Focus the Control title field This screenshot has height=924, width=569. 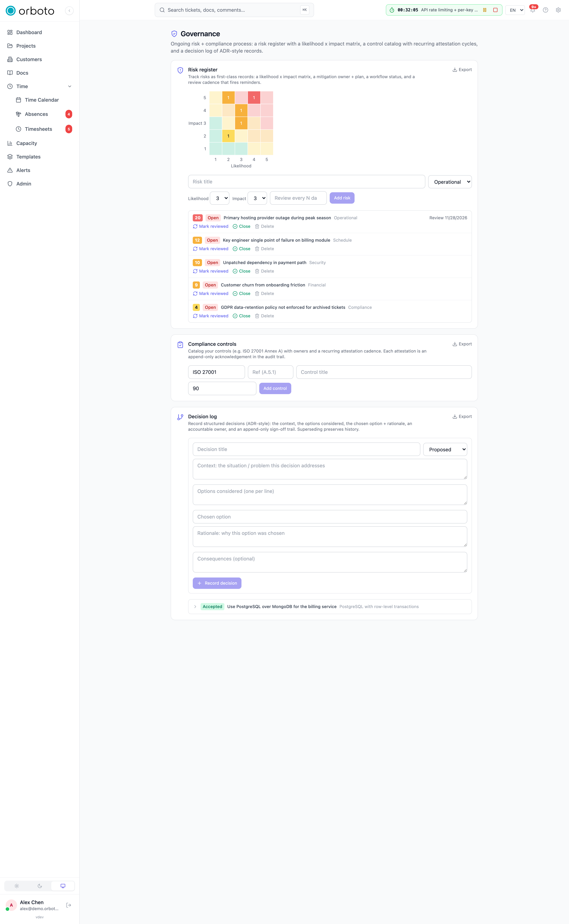coord(384,372)
